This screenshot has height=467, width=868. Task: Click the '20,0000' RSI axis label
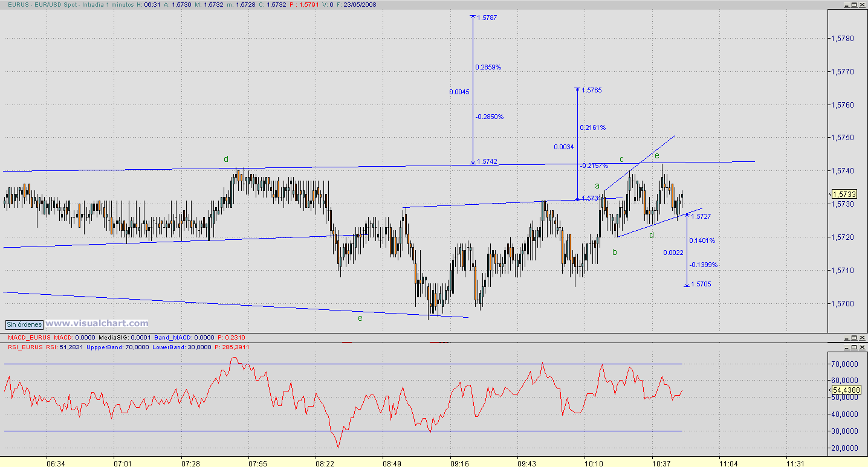coord(846,449)
